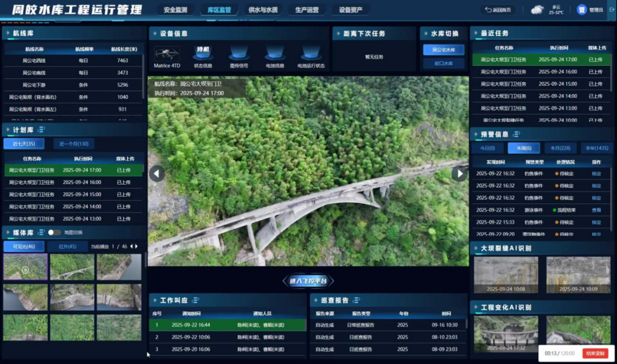This screenshot has width=617, height=364.
Task: Open the 电池信息 battery icon
Action: 275,54
